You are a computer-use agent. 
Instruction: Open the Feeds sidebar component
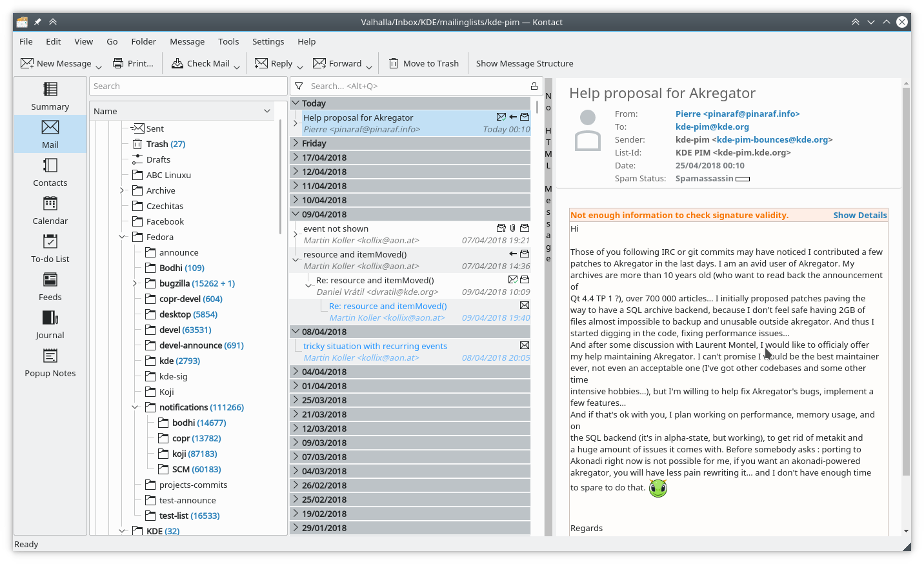coord(50,287)
